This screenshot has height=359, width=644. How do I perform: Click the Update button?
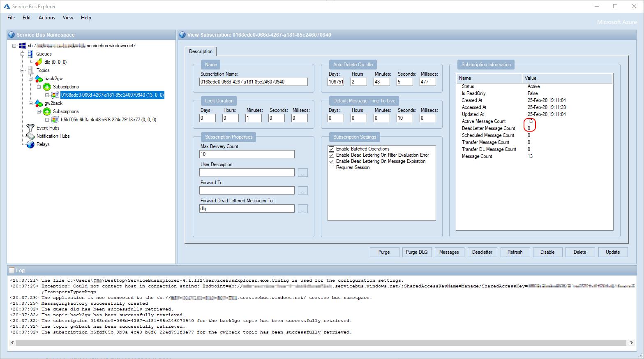(x=613, y=252)
